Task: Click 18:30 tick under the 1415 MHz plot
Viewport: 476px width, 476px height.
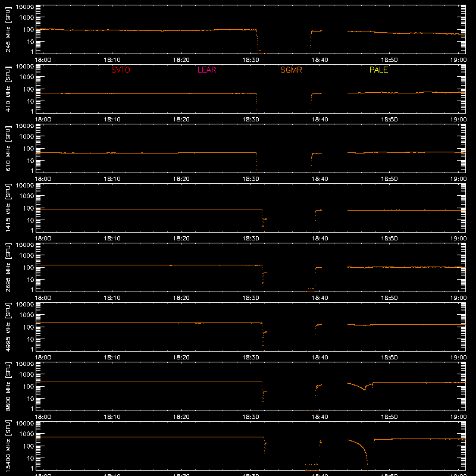Action: pyautogui.click(x=250, y=239)
